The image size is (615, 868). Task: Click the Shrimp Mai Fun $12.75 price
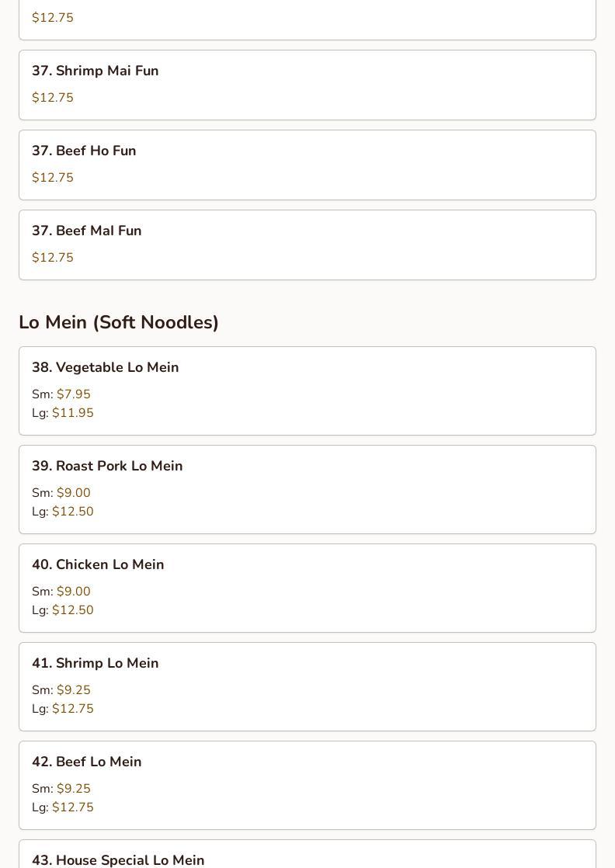(x=53, y=98)
